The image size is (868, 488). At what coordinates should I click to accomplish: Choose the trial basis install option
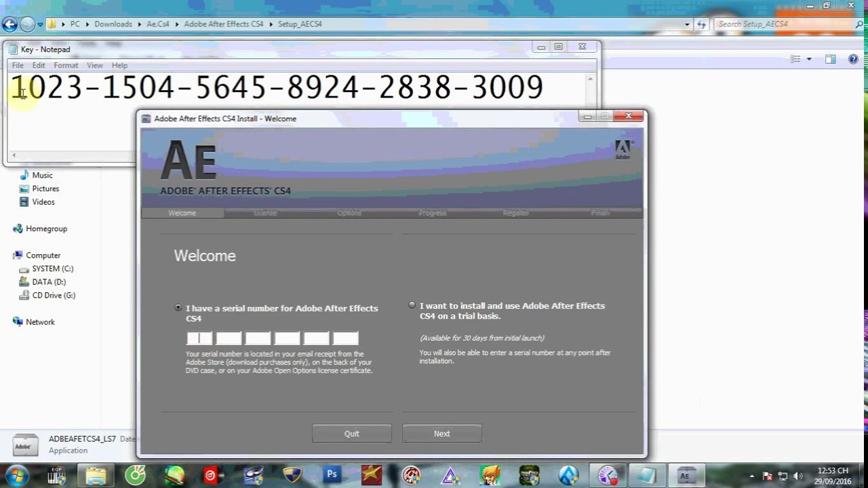[x=412, y=306]
